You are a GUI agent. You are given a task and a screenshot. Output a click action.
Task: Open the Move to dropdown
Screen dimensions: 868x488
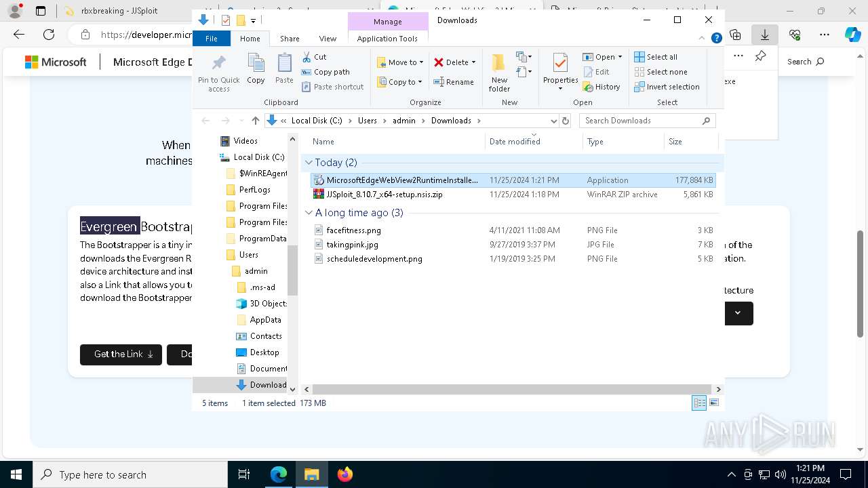coord(400,62)
